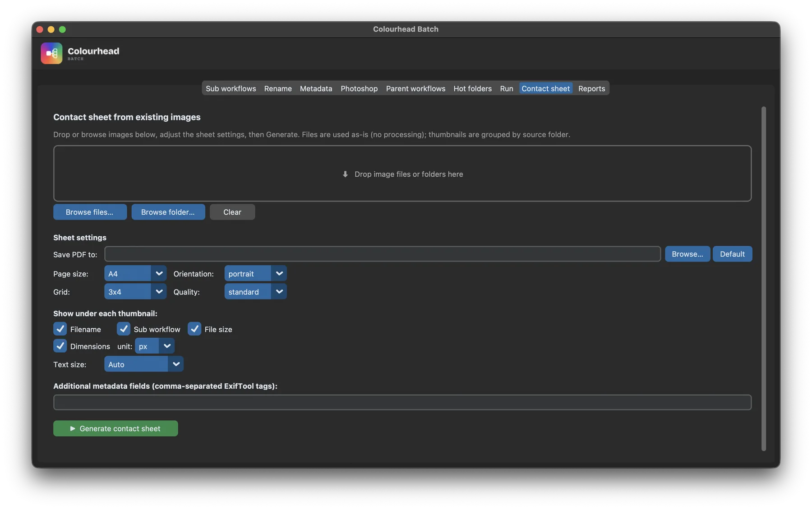Clear the dropped image list
This screenshot has width=812, height=510.
click(232, 212)
